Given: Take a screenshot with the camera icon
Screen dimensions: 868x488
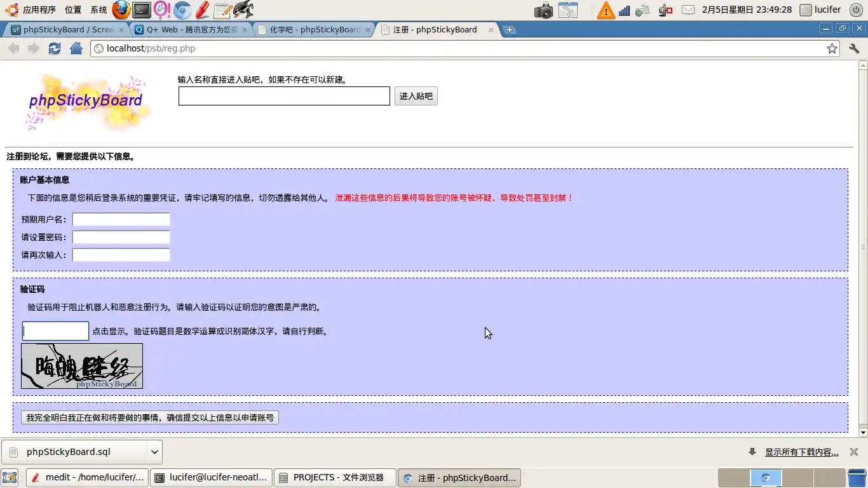Looking at the screenshot, I should point(544,10).
